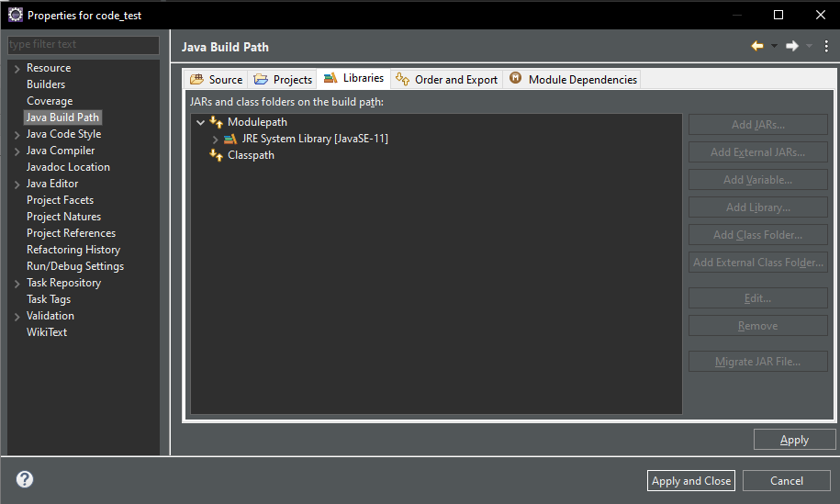Open forward history dropdown arrow
This screenshot has width=840, height=504.
809,46
